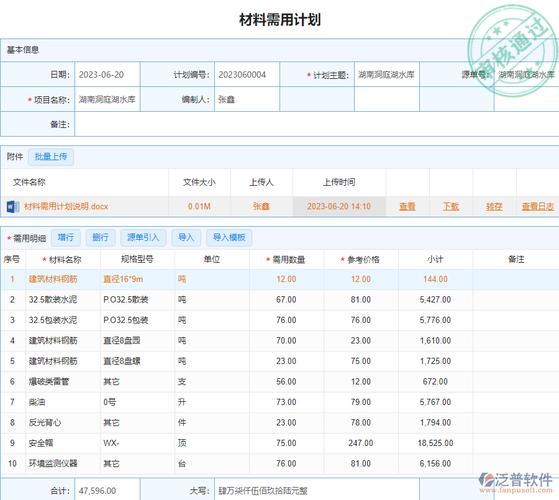This screenshot has width=559, height=500.
Task: Click 上传时间 column header
Action: tap(339, 182)
